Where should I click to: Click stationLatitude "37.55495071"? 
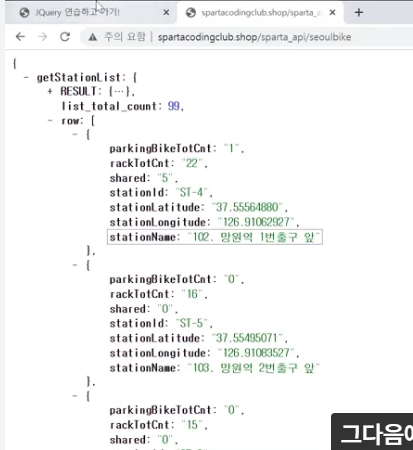(247, 338)
